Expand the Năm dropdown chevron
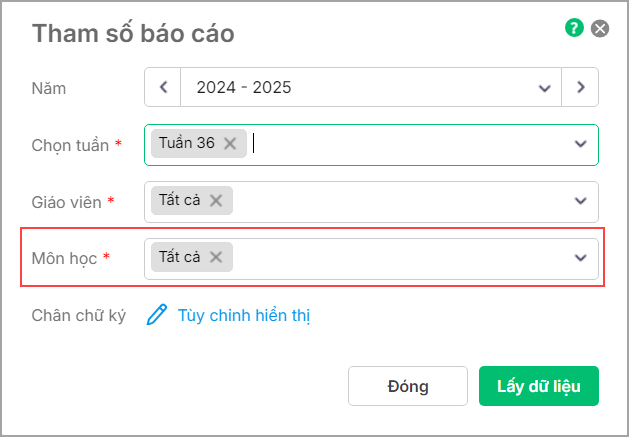This screenshot has width=629, height=437. click(544, 88)
